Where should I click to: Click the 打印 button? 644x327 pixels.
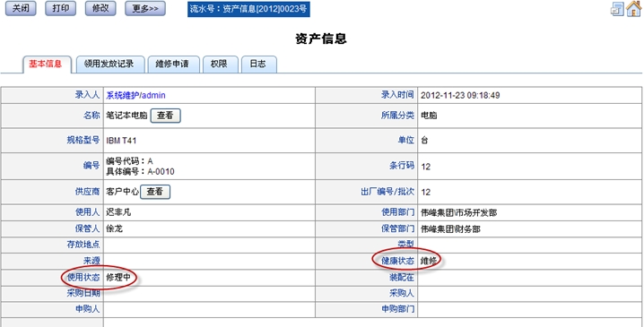click(60, 8)
